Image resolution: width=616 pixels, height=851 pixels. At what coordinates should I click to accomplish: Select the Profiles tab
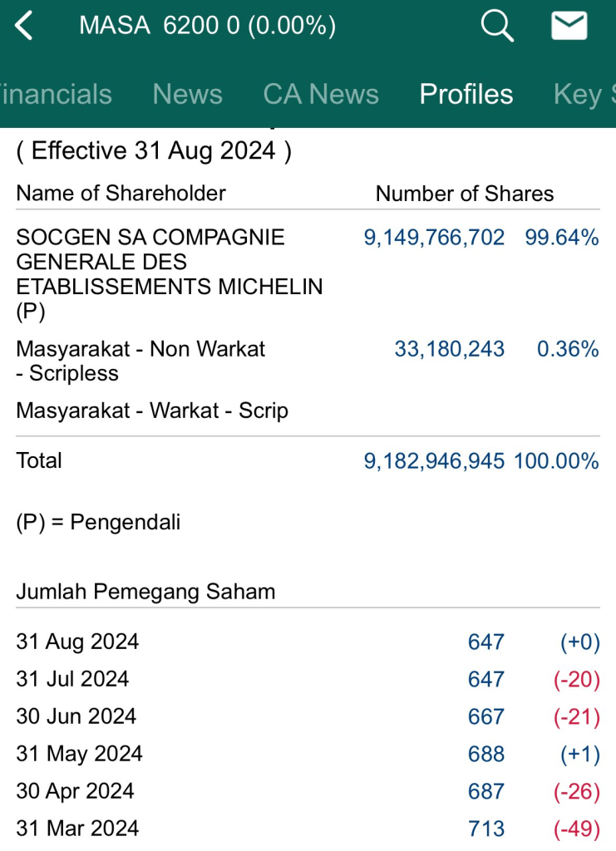click(466, 94)
